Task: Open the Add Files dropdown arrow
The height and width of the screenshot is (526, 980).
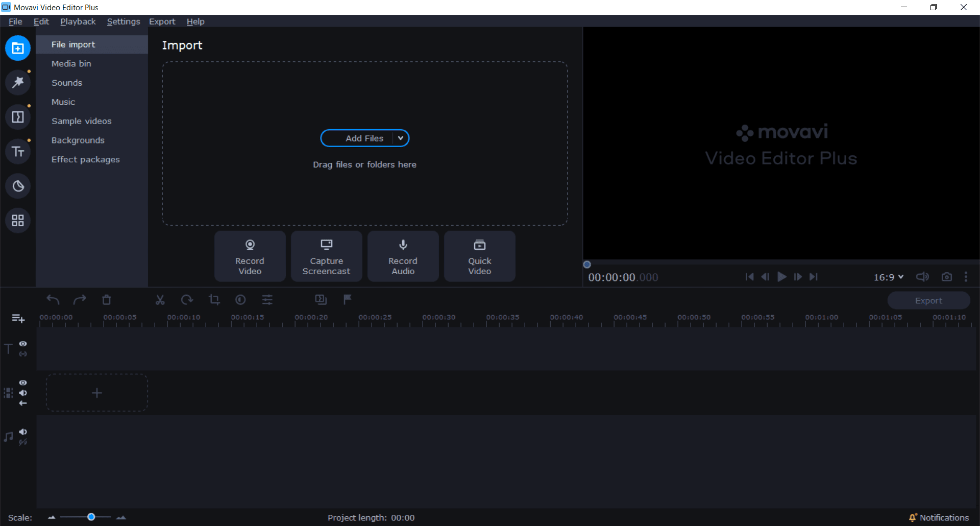Action: pos(401,138)
